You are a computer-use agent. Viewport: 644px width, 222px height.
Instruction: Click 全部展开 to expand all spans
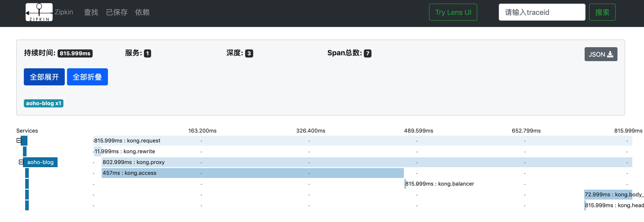tap(44, 77)
